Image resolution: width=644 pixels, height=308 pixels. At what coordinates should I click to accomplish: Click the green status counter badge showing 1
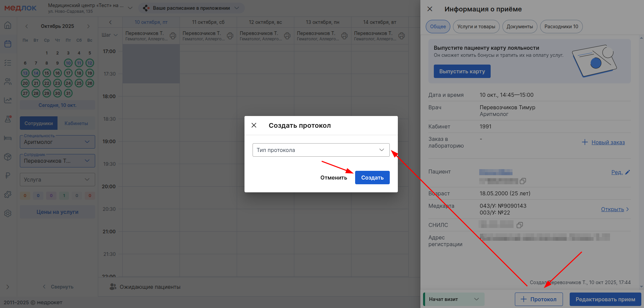tap(64, 195)
